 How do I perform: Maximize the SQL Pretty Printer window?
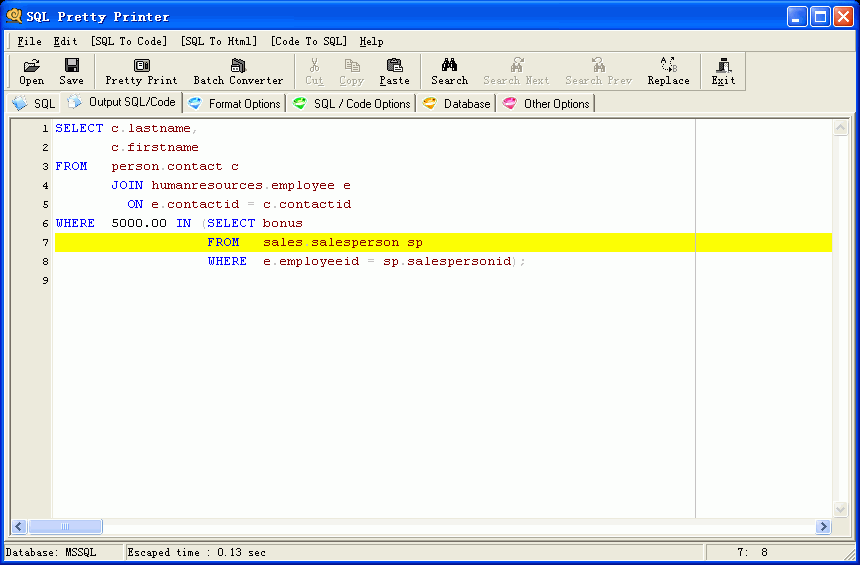click(820, 16)
